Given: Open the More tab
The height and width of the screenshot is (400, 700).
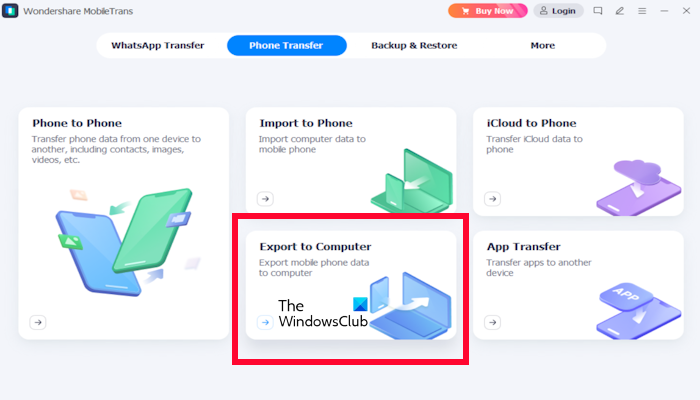Looking at the screenshot, I should point(542,46).
